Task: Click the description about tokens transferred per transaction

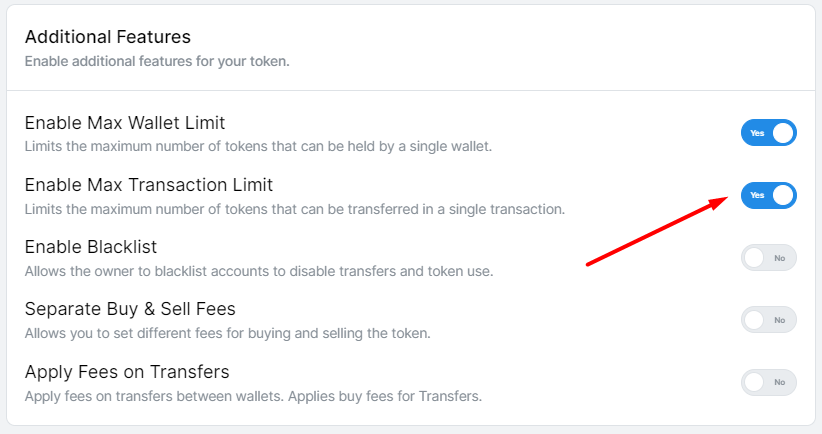Action: coord(295,209)
